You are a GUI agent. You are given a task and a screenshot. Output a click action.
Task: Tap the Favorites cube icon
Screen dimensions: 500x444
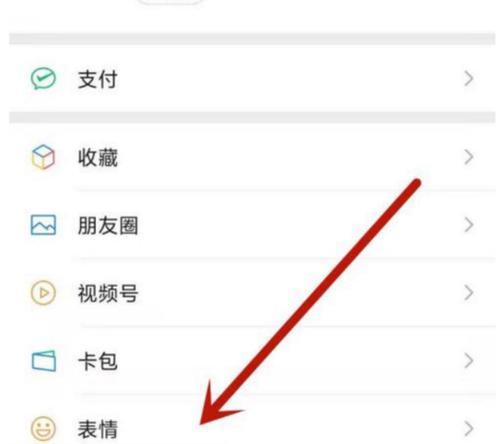coord(43,157)
